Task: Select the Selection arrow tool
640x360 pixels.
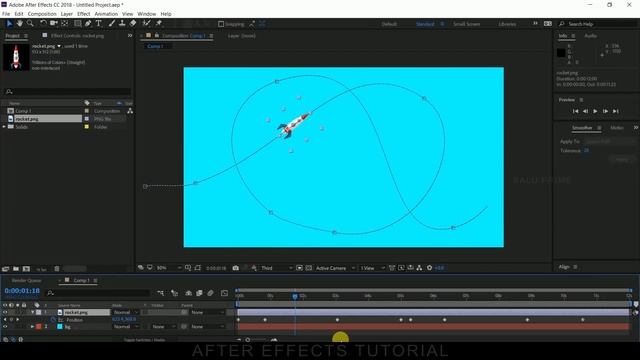Action: (9, 24)
